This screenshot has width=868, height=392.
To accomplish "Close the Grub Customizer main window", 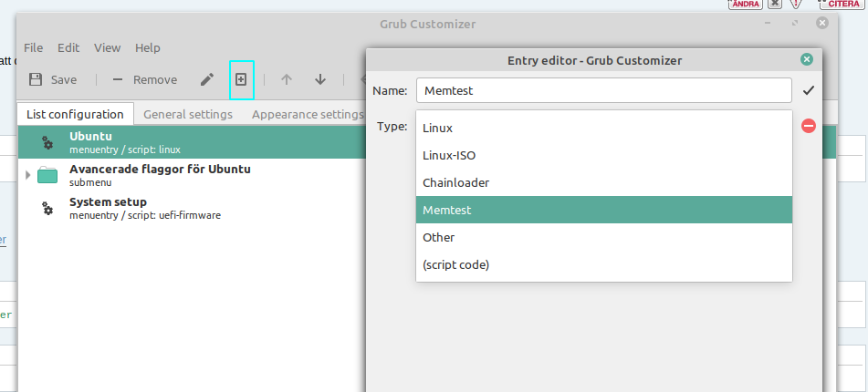I will [822, 23].
